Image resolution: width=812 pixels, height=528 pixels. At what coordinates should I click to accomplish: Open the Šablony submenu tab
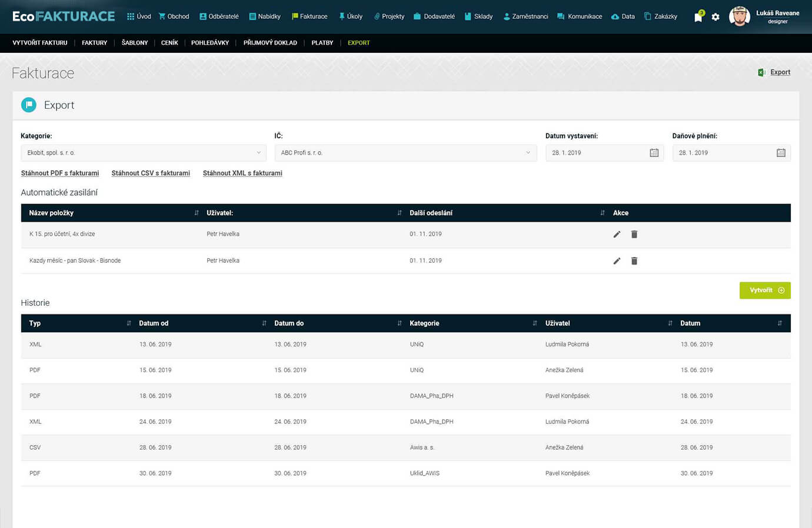click(x=135, y=43)
